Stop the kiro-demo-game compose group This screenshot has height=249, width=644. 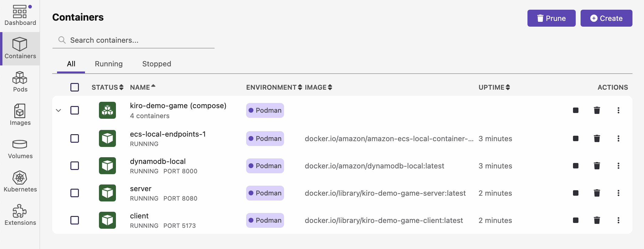pyautogui.click(x=575, y=110)
